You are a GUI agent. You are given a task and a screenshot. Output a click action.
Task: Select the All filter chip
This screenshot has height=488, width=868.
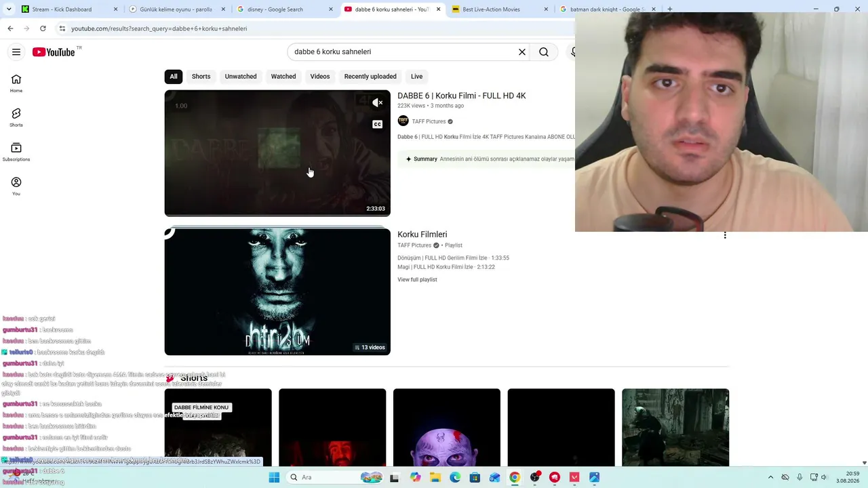coord(174,77)
